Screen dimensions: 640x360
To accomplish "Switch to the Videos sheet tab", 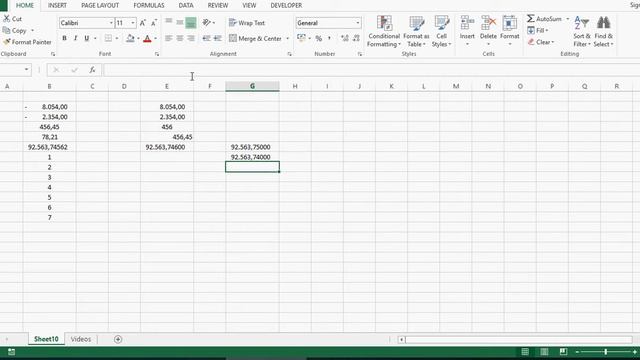I will [81, 339].
